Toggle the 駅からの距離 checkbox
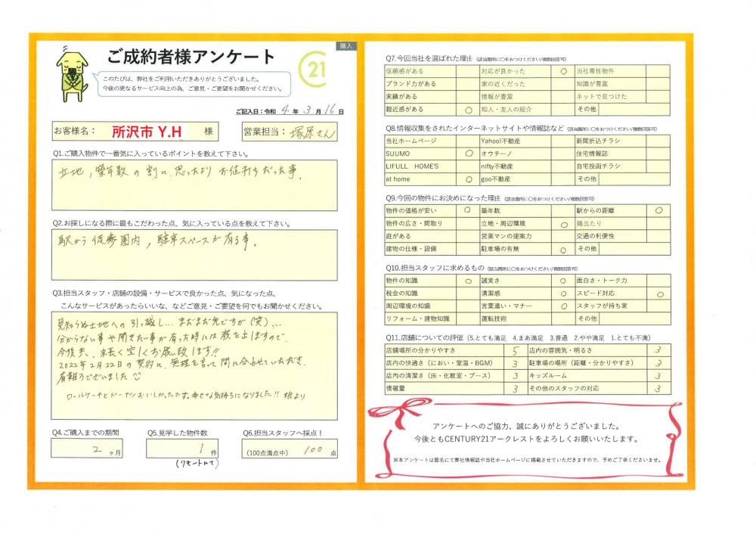 pyautogui.click(x=659, y=210)
